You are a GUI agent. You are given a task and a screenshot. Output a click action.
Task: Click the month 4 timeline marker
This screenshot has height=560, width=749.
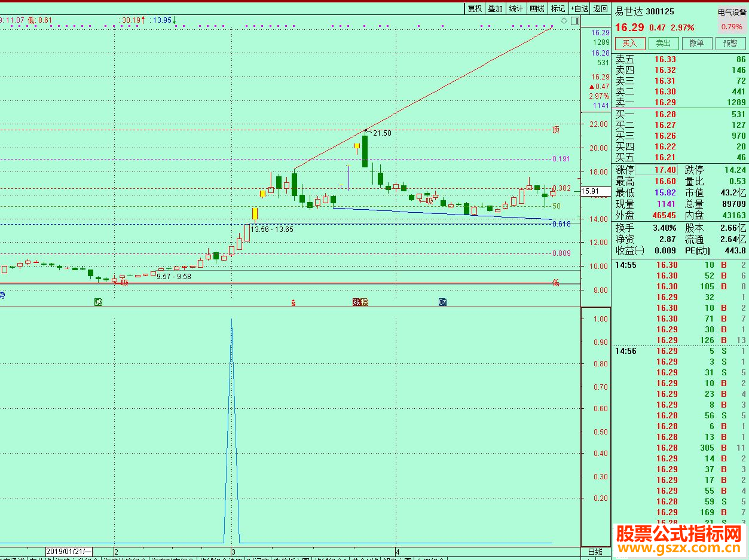pyautogui.click(x=397, y=551)
